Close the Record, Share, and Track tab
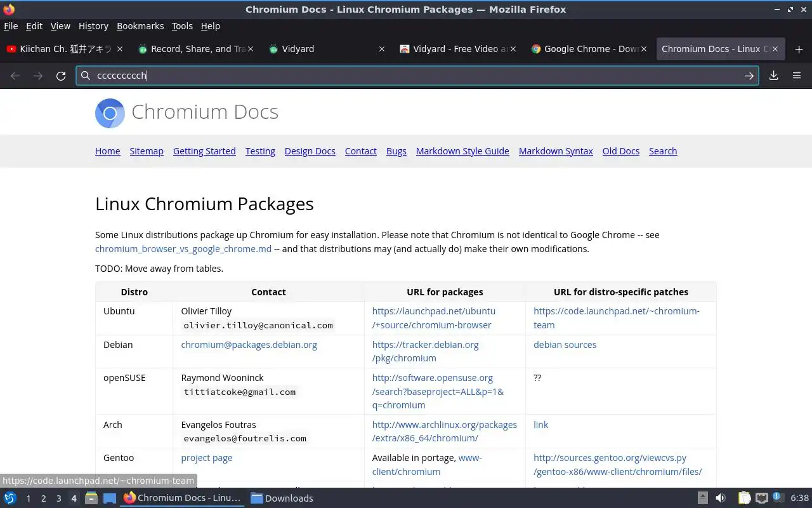The height and width of the screenshot is (508, 812). [x=251, y=49]
